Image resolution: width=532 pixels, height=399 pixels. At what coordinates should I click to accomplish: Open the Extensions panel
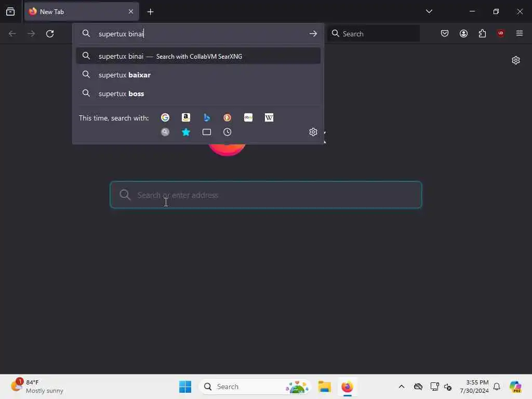click(482, 33)
